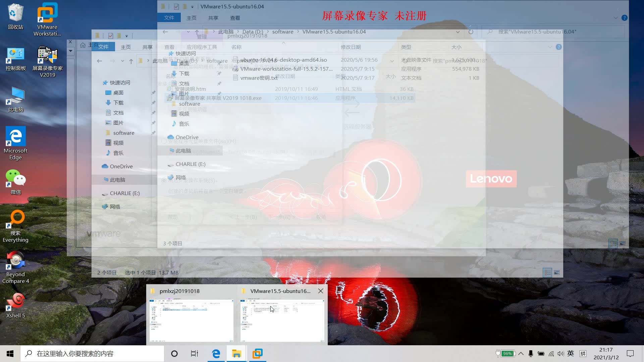Select the 稍后安装操作系统 radio option
Image resolution: width=644 pixels, height=362 pixels.
tap(164, 180)
